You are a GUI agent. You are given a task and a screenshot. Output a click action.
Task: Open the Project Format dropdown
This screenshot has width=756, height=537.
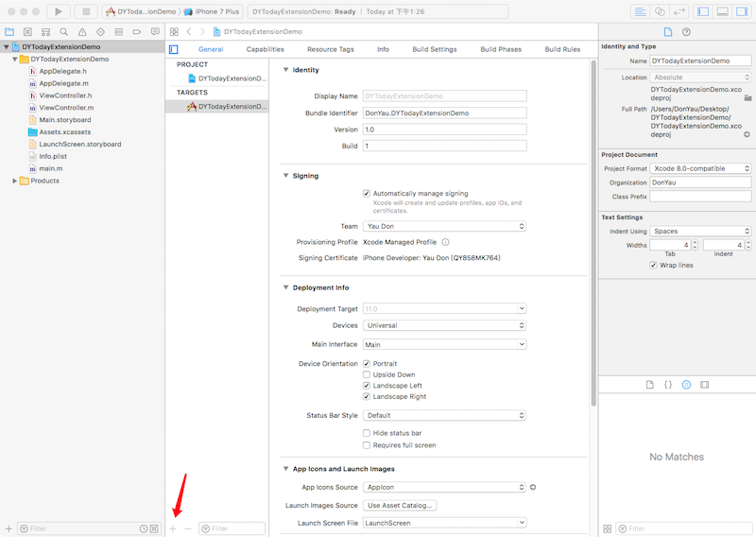point(700,169)
